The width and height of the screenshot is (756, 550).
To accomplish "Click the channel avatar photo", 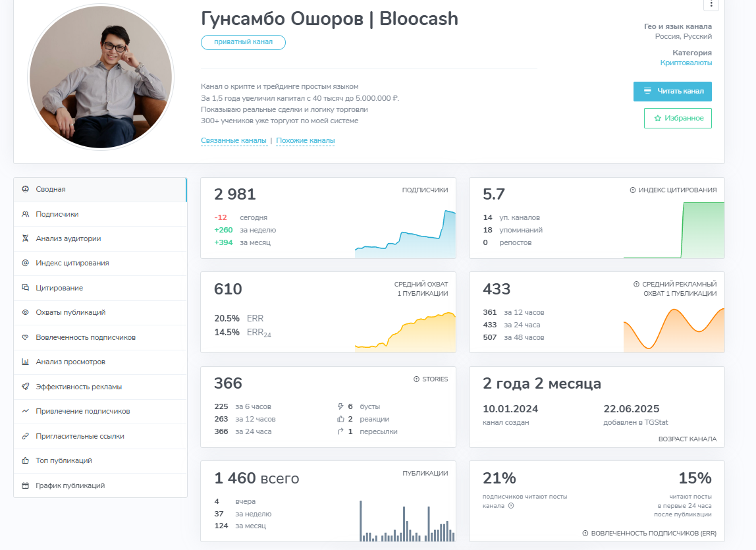I will coord(100,76).
